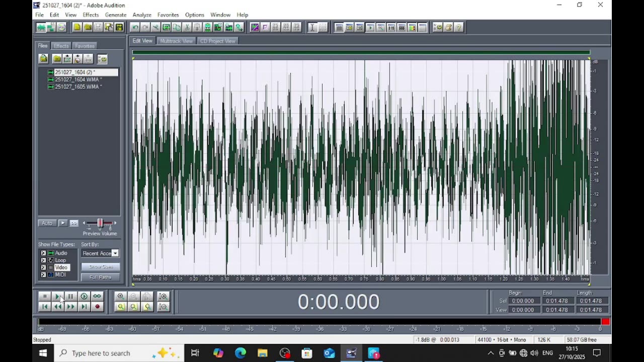Click the Windows Start button
The height and width of the screenshot is (362, 644).
43,353
